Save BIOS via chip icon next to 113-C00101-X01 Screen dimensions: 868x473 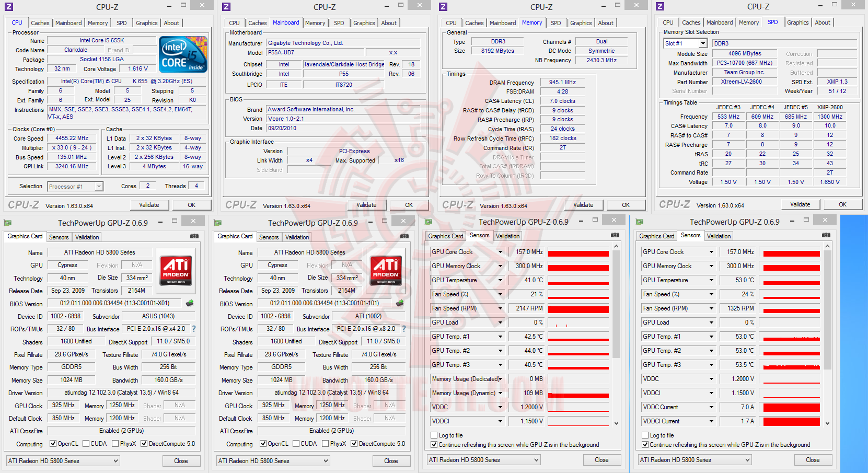190,303
